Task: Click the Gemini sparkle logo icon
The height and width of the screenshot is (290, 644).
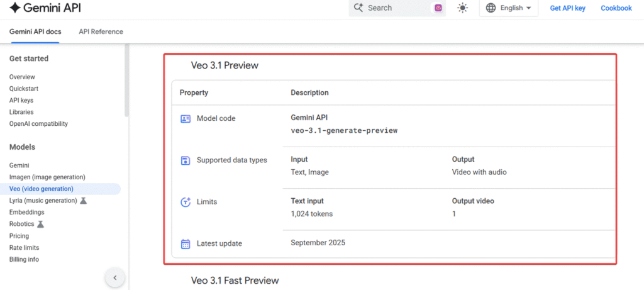Action: click(x=14, y=8)
